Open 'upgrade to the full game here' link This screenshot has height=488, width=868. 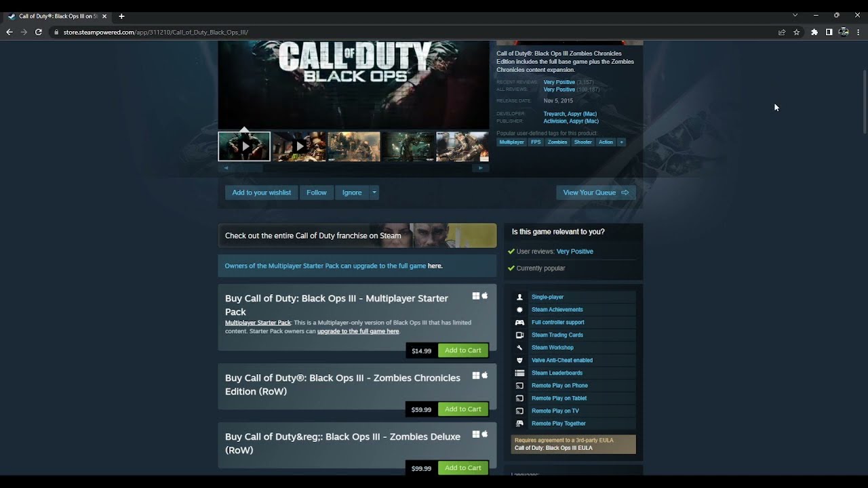pyautogui.click(x=358, y=331)
